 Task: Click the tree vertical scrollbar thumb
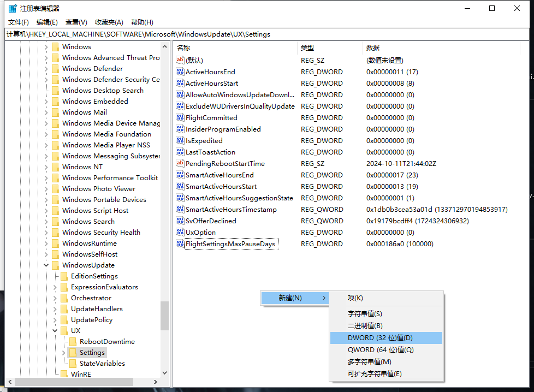click(164, 316)
